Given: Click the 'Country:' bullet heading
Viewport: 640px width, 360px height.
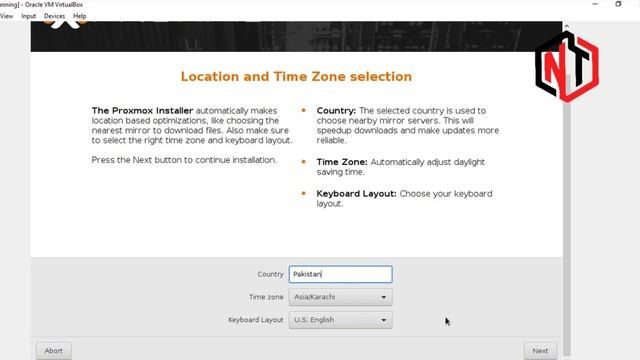Looking at the screenshot, I should [336, 111].
